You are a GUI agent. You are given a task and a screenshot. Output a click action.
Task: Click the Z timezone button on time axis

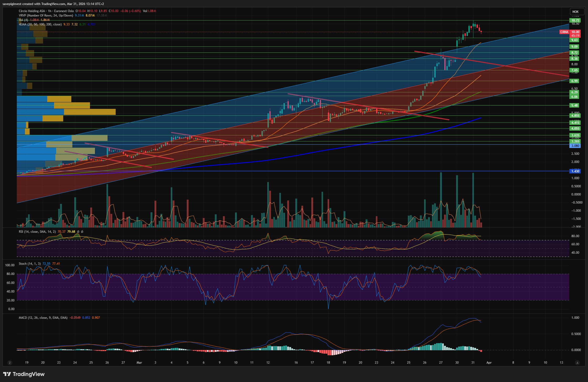point(10,363)
